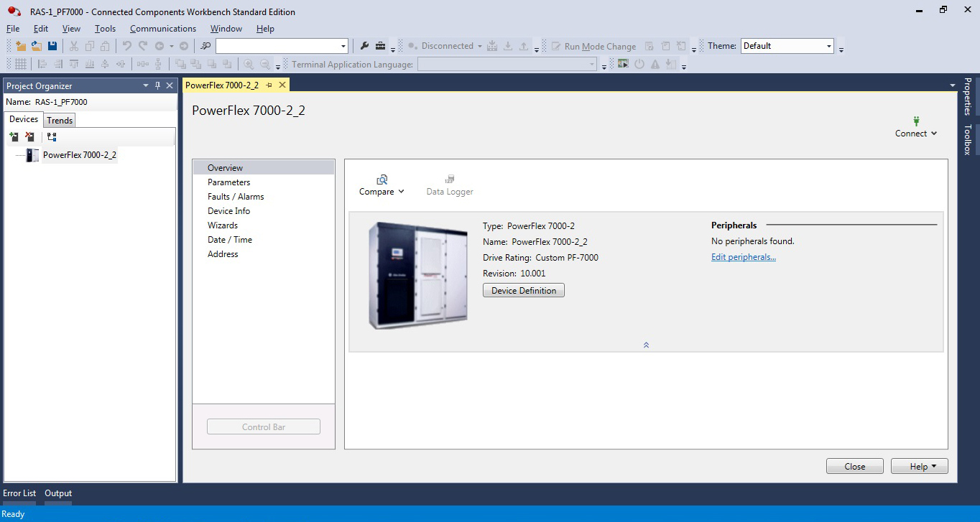Click the Find binoculars icon

pyautogui.click(x=206, y=46)
